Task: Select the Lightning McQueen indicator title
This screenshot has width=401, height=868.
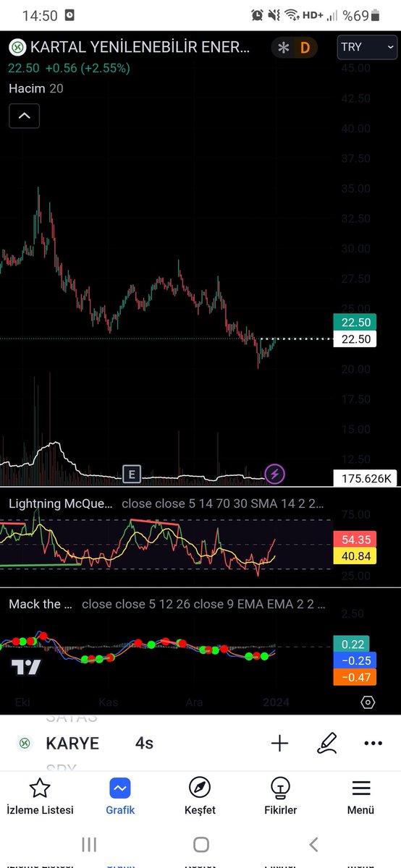Action: pyautogui.click(x=61, y=503)
